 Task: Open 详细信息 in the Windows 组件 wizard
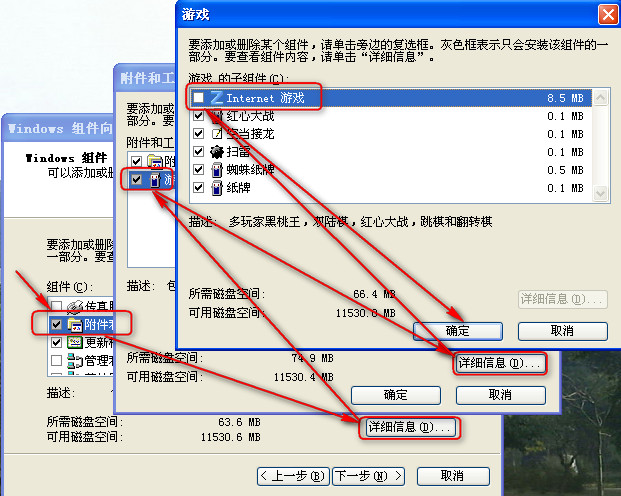tap(410, 427)
